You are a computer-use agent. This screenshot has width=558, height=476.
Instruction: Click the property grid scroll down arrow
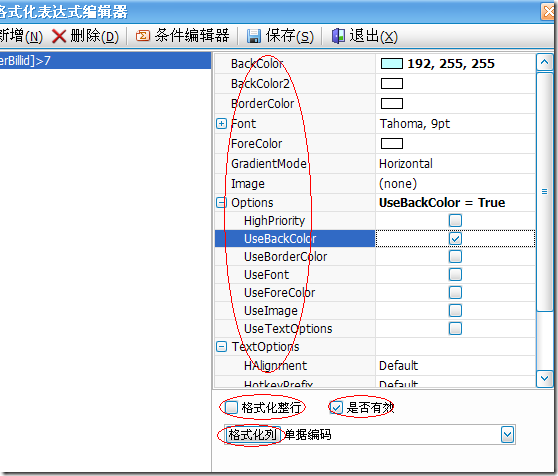[544, 378]
